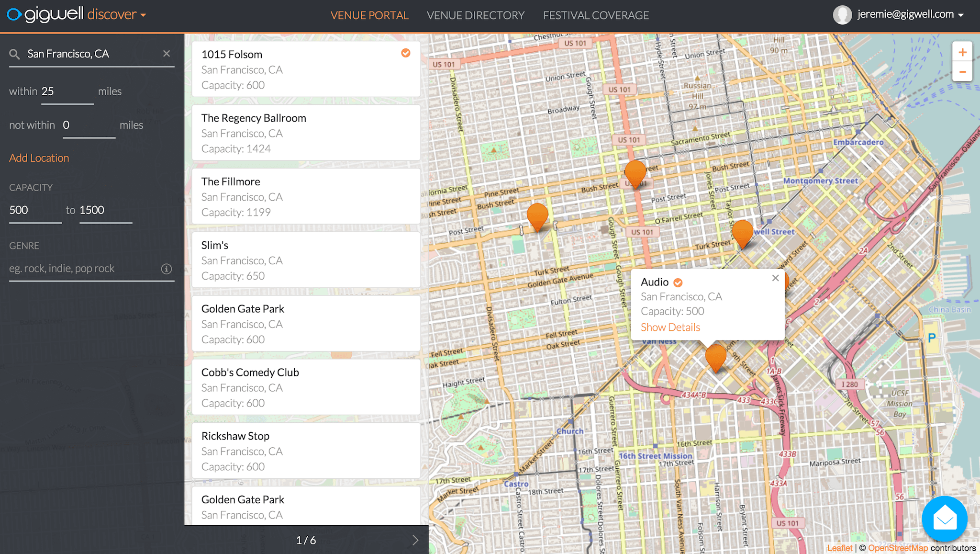Click the Add Location link

39,158
